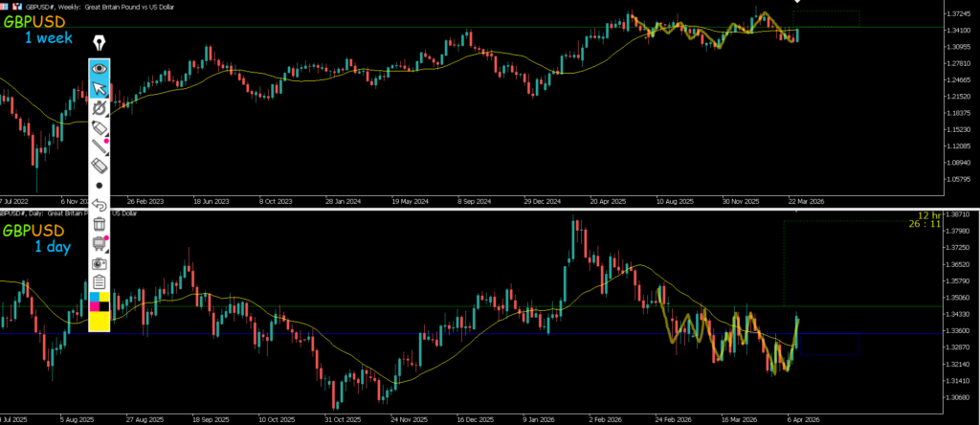Undo the last drawing stroke
This screenshot has width=980, height=425.
(100, 204)
